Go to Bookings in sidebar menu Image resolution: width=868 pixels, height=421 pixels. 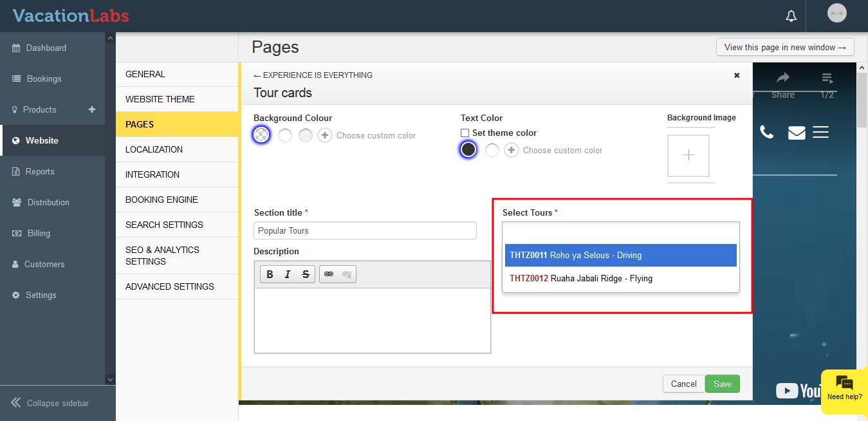click(44, 79)
